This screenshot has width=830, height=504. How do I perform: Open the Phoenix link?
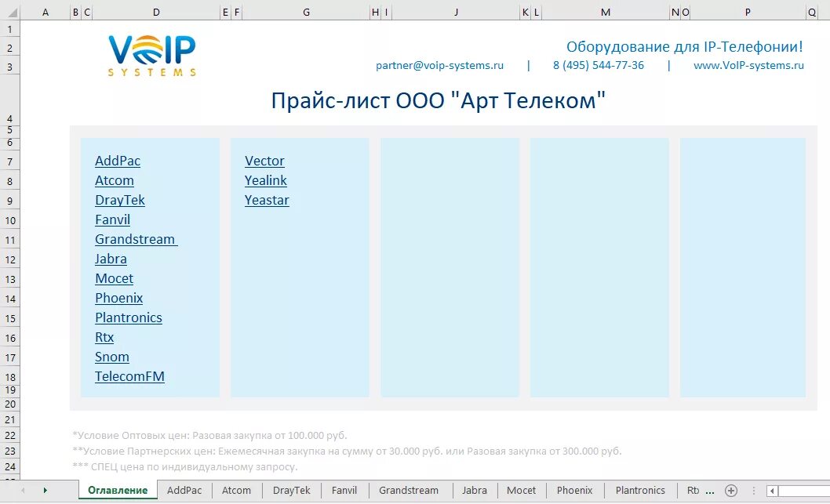point(118,298)
